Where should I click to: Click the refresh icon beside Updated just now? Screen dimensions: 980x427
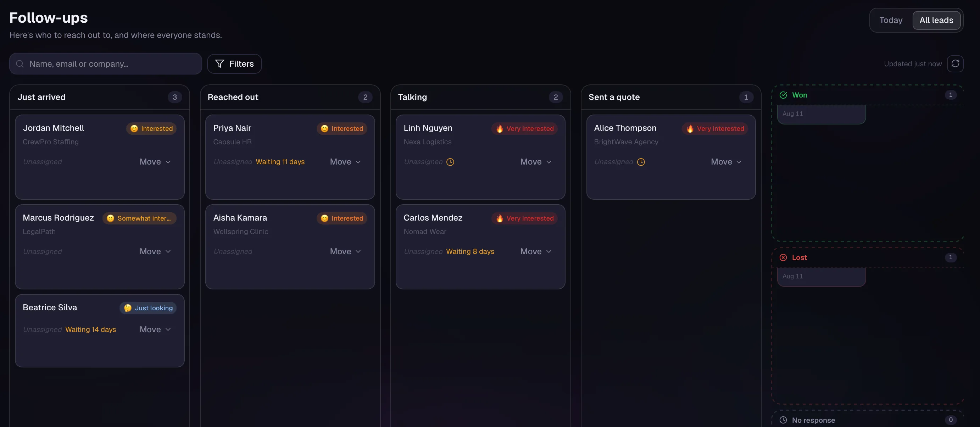[x=955, y=63]
